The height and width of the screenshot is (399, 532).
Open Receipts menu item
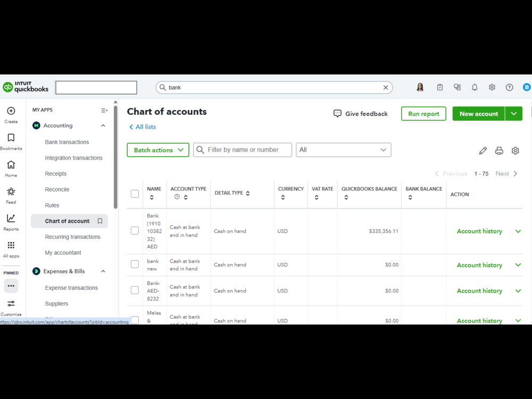tap(56, 174)
